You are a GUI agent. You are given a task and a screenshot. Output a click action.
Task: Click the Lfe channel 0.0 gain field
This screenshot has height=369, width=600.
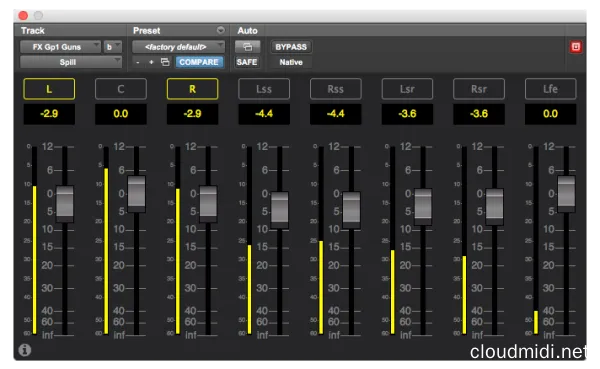pyautogui.click(x=550, y=114)
